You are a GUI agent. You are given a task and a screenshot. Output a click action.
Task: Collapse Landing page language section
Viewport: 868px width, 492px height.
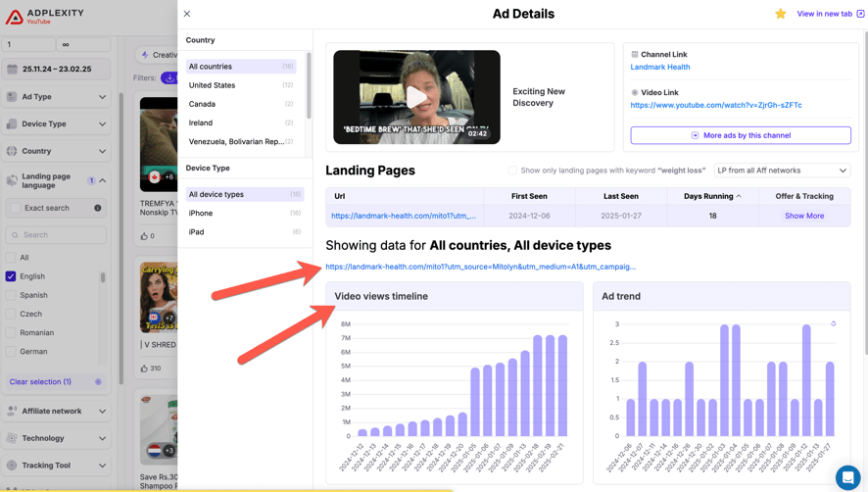click(x=103, y=180)
